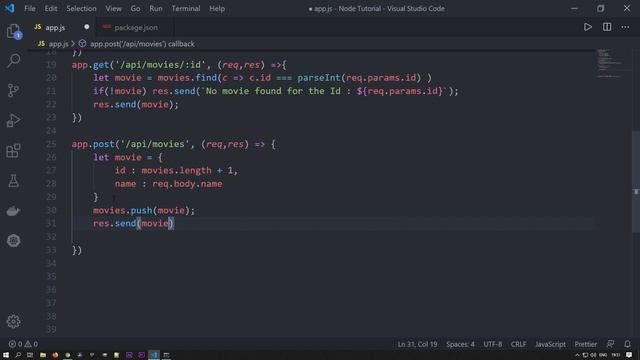
Task: Click the 'parseInt' function call on line 20
Action: [x=318, y=78]
